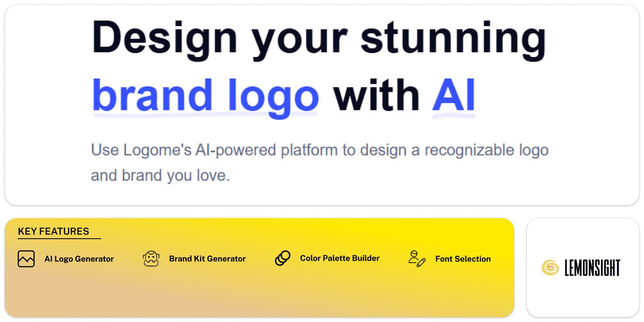
Task: Click the AI Logo Generator picture icon
Action: [26, 259]
